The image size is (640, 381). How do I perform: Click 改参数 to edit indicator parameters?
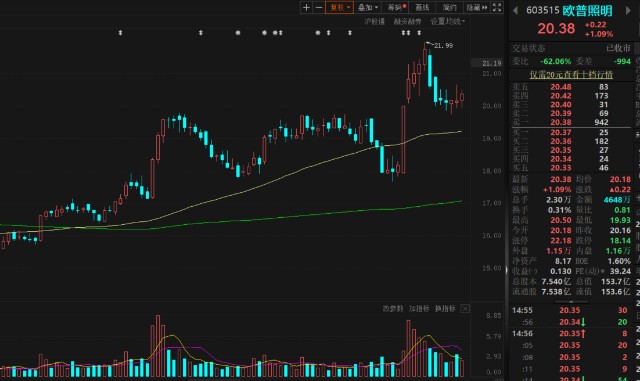[393, 309]
